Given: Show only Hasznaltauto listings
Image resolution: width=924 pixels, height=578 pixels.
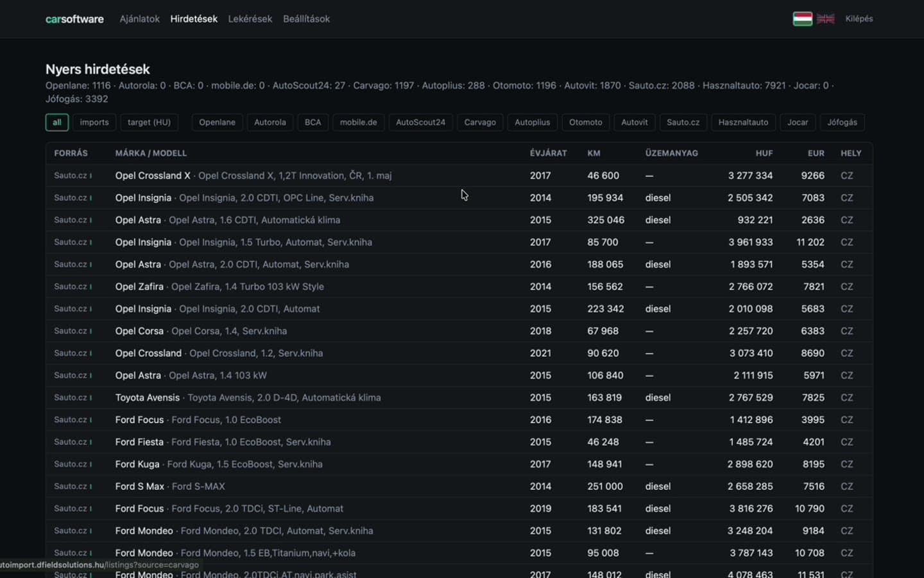Looking at the screenshot, I should tap(743, 122).
